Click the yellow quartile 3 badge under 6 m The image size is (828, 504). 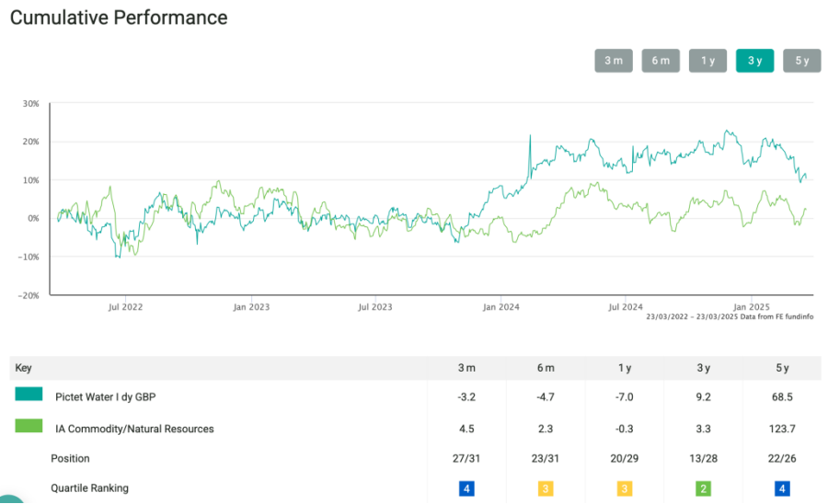tap(546, 488)
